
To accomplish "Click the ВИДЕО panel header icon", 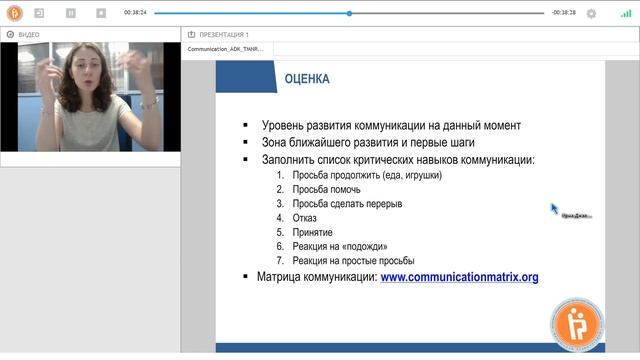I will pos(10,35).
